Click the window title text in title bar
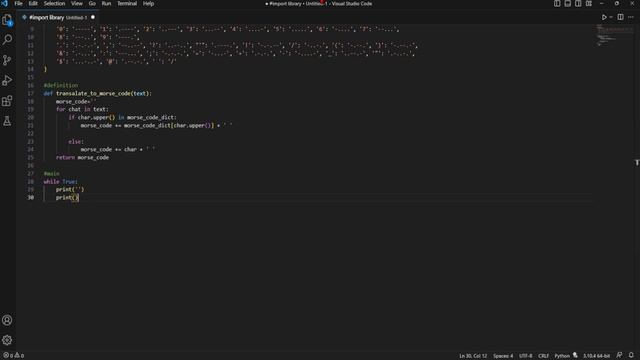Image resolution: width=640 pixels, height=360 pixels. [x=319, y=4]
